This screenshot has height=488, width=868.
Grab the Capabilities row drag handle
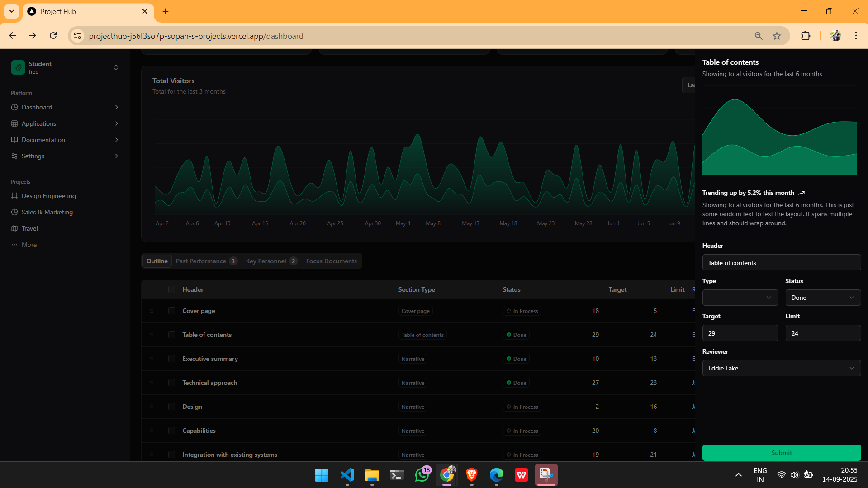(x=152, y=431)
